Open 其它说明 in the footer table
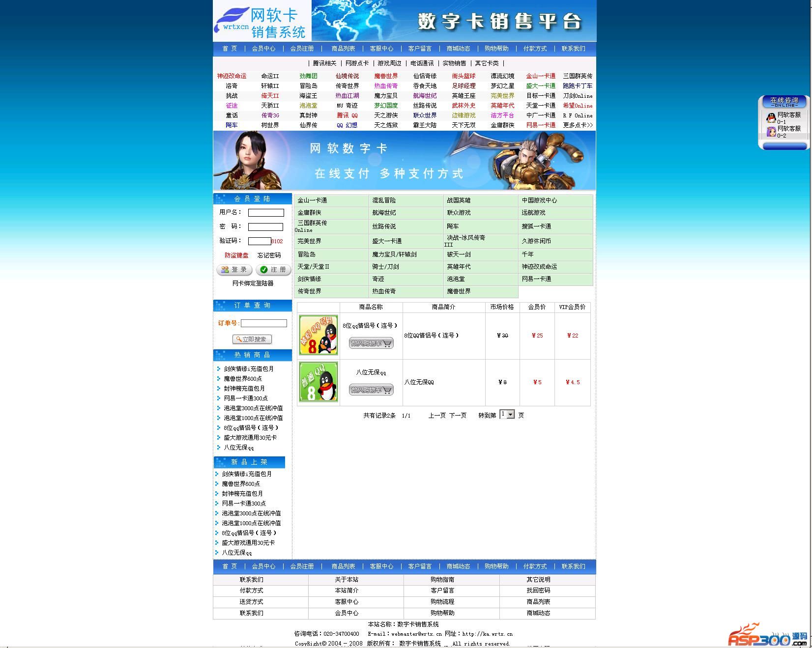812x648 pixels. point(538,580)
